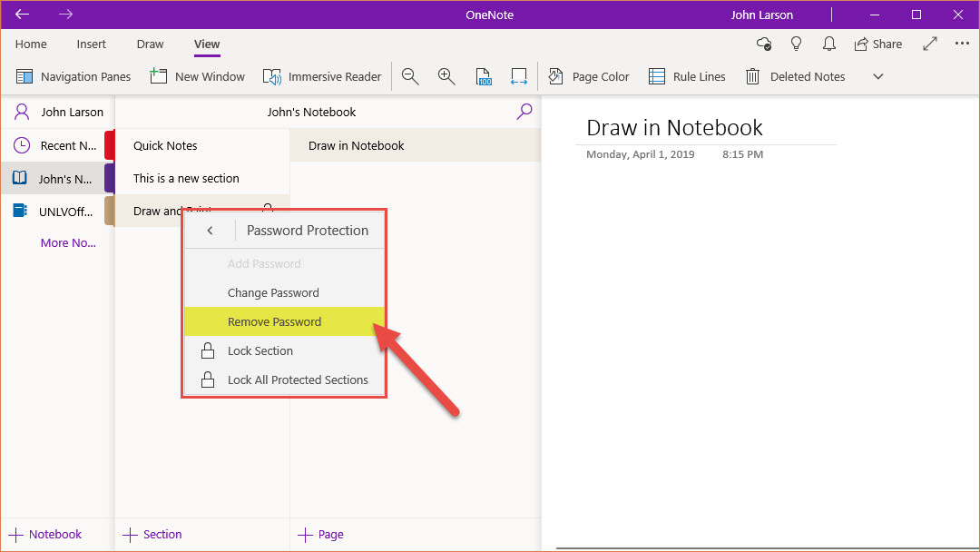
Task: Click the sync status cloud icon
Action: click(x=764, y=44)
